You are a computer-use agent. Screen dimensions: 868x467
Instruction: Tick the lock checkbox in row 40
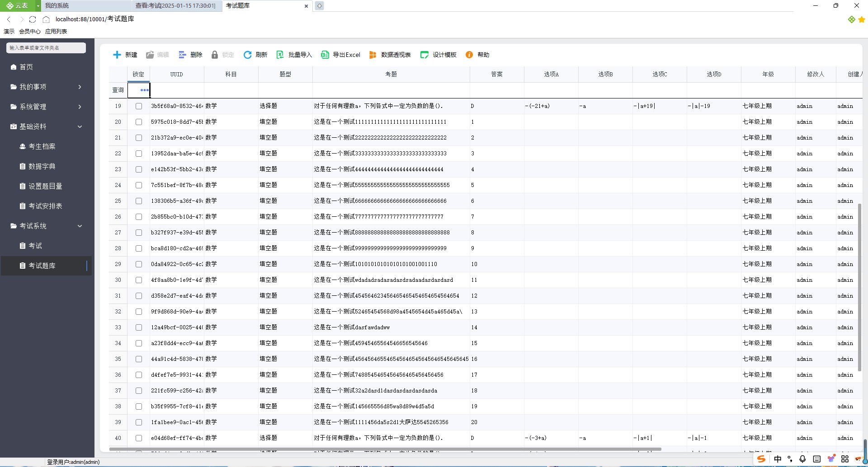(139, 438)
